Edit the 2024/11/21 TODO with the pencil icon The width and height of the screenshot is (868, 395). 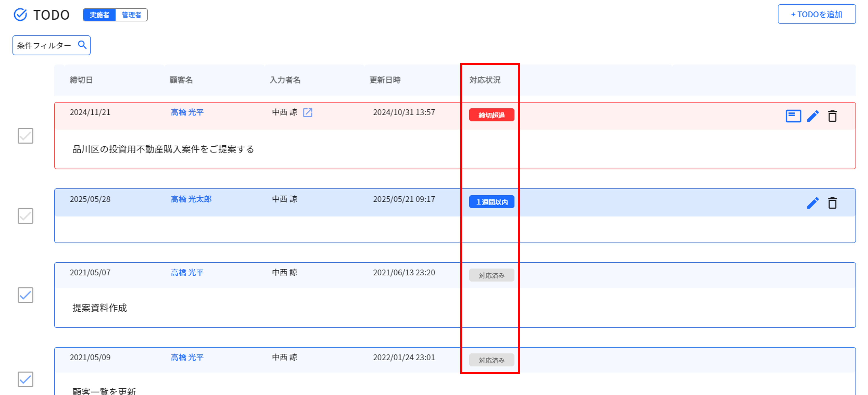(812, 116)
